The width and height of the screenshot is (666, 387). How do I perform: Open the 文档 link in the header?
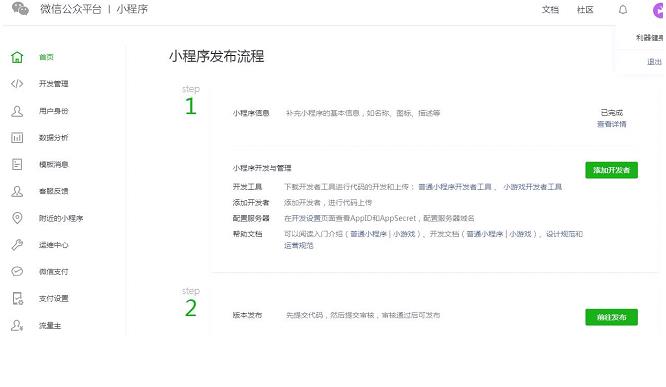pos(550,10)
